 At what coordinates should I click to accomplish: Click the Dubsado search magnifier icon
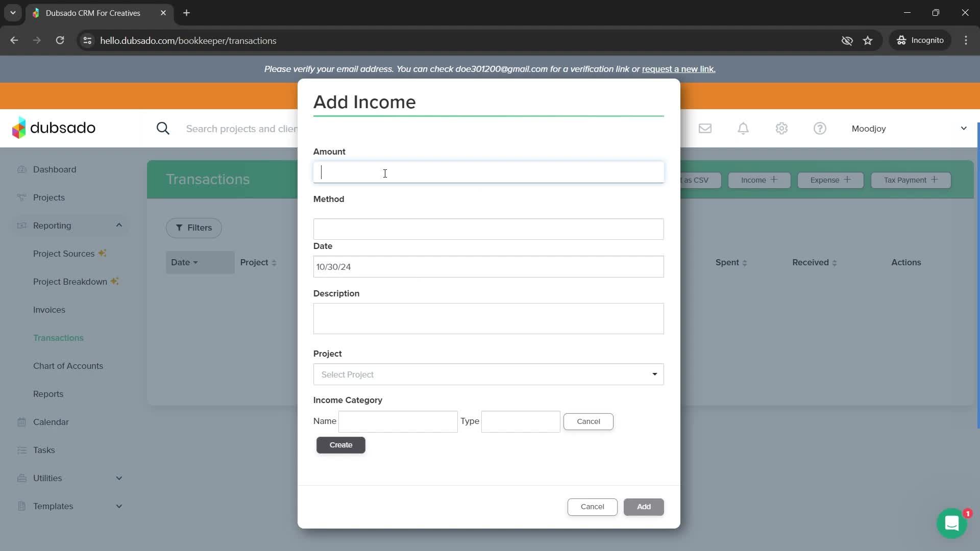[163, 129]
